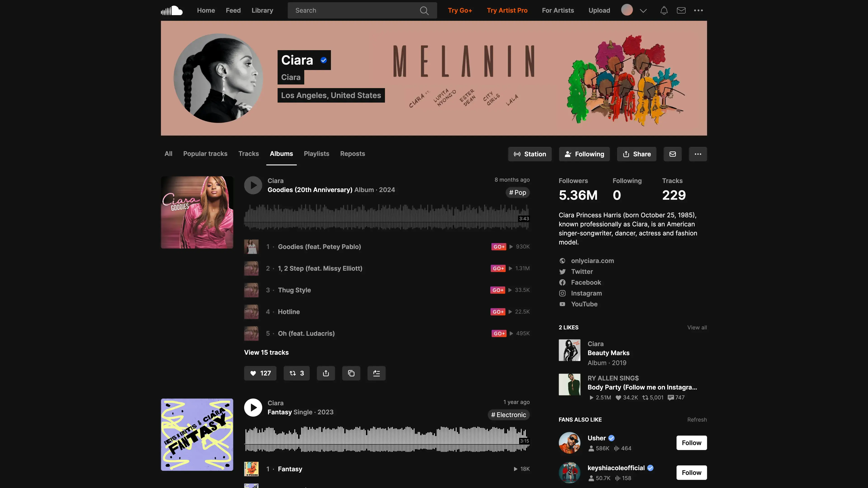Open the onlyciara.com link

592,261
